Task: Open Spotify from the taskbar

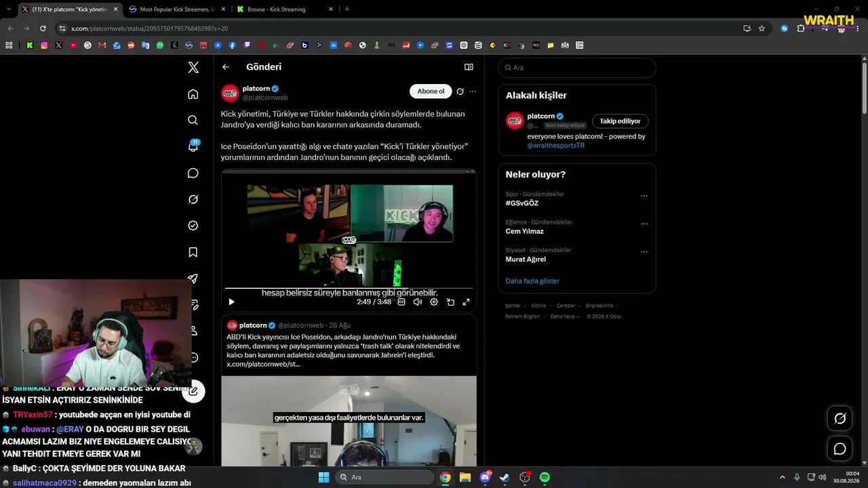Action: pos(545,477)
